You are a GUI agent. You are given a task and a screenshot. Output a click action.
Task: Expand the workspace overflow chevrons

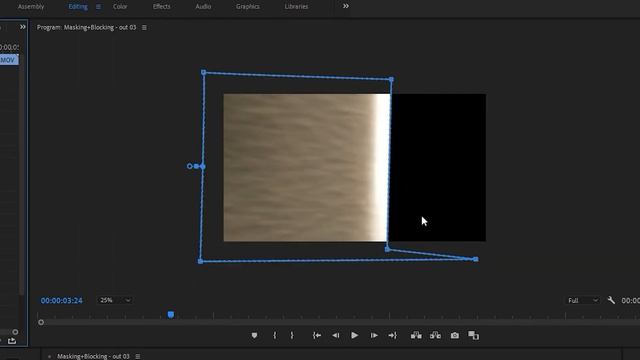coord(346,6)
